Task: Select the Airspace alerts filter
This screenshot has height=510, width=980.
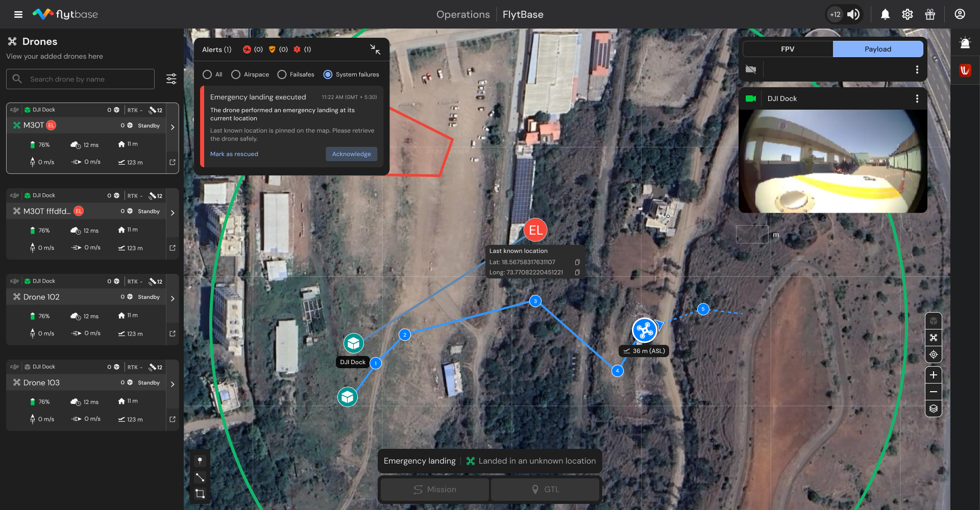Action: [x=236, y=74]
